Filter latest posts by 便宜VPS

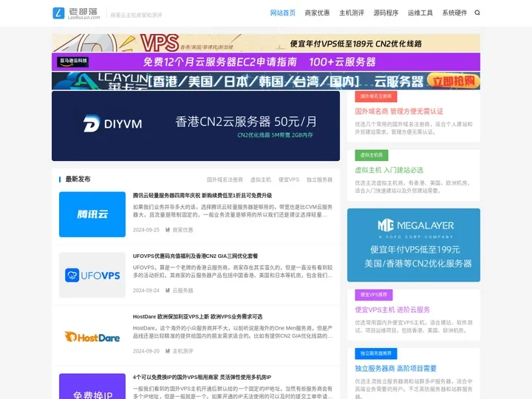[289, 180]
